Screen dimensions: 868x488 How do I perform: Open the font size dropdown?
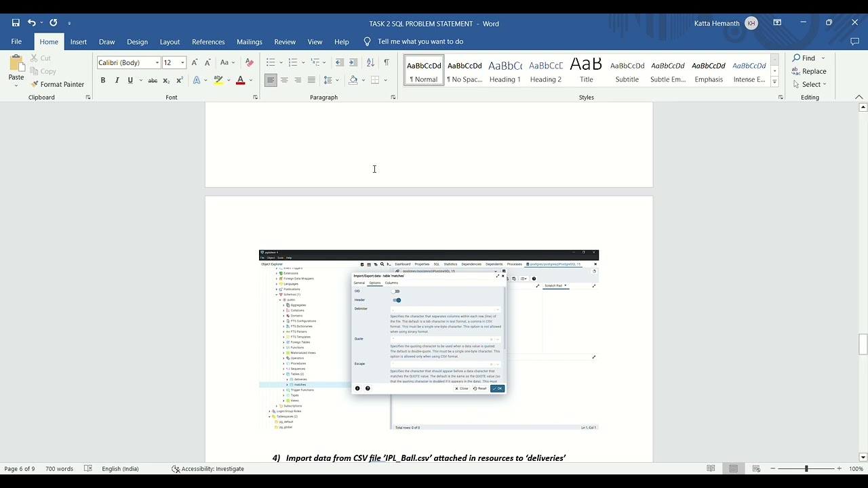[x=182, y=62]
